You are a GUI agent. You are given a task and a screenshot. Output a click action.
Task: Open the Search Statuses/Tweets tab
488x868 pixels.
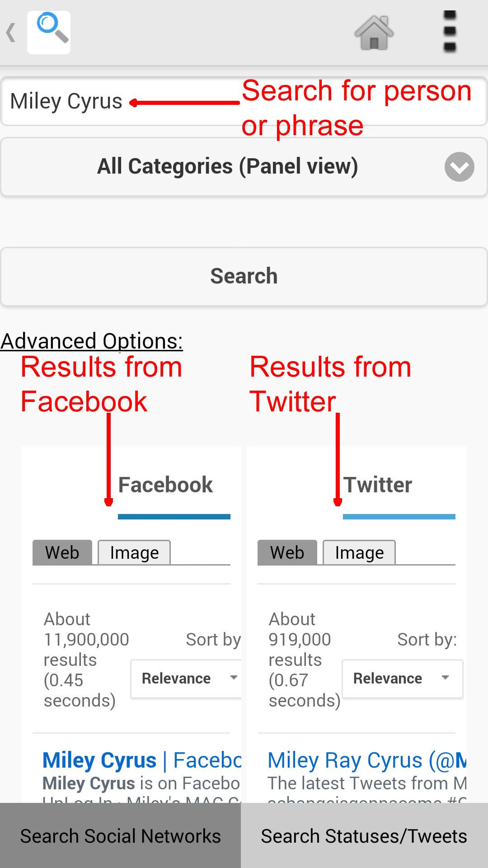364,835
